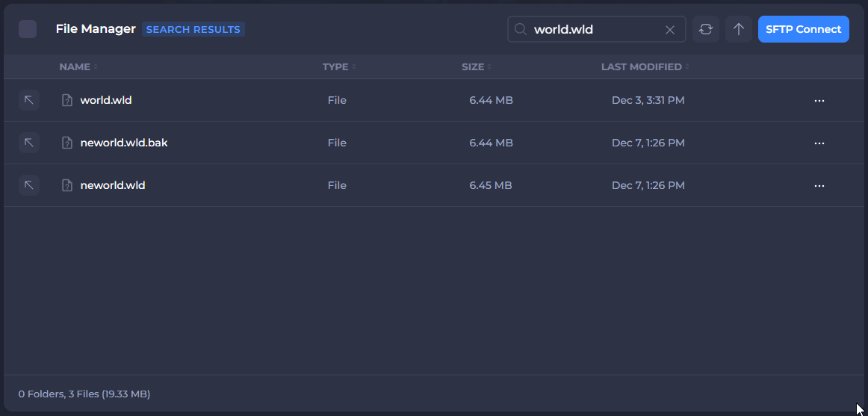Viewport: 868px width, 416px height.
Task: Toggle the select all checkbox
Action: (28, 29)
